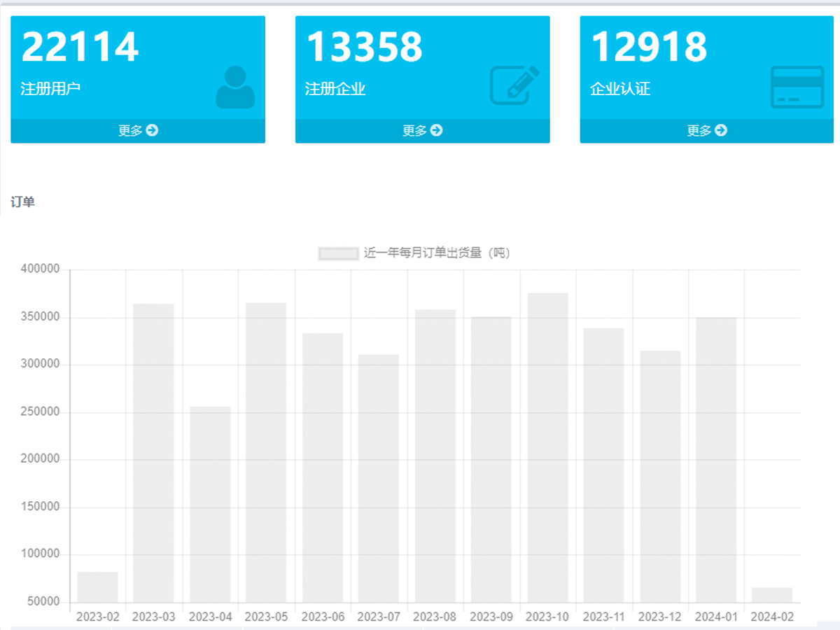Select the 2023-10 bar in the chart

pyautogui.click(x=547, y=448)
